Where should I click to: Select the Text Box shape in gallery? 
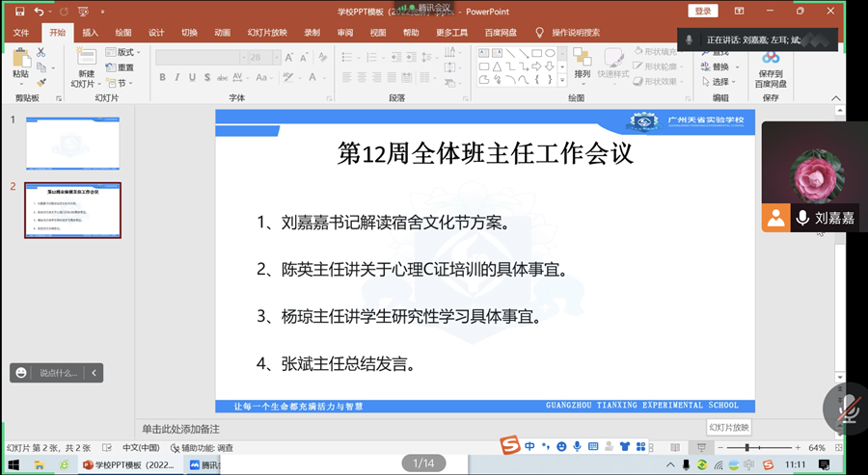point(484,54)
